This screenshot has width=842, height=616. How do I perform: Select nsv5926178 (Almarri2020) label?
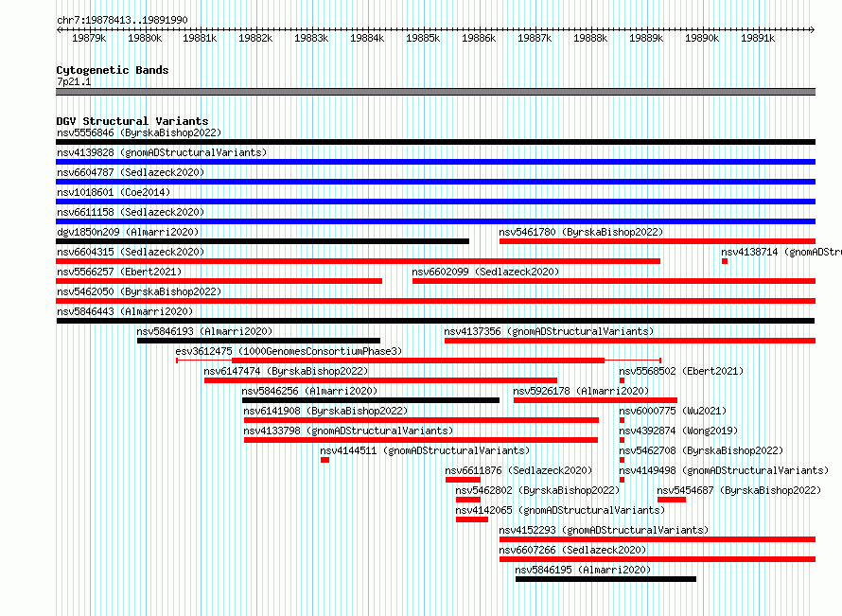(581, 391)
